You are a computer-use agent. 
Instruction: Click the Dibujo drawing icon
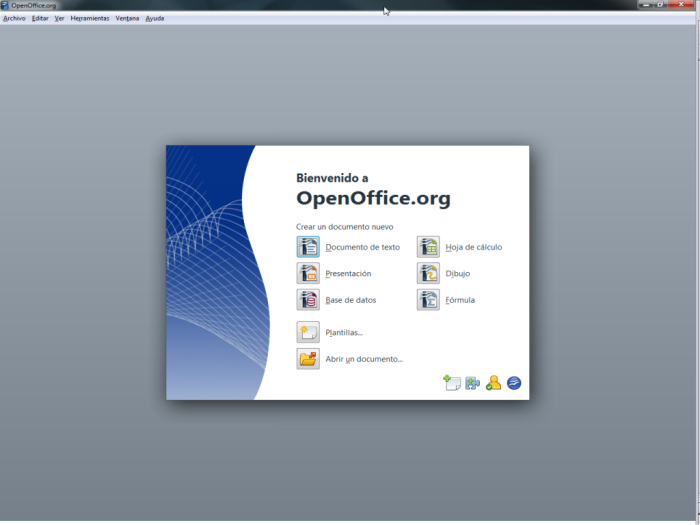pyautogui.click(x=428, y=273)
